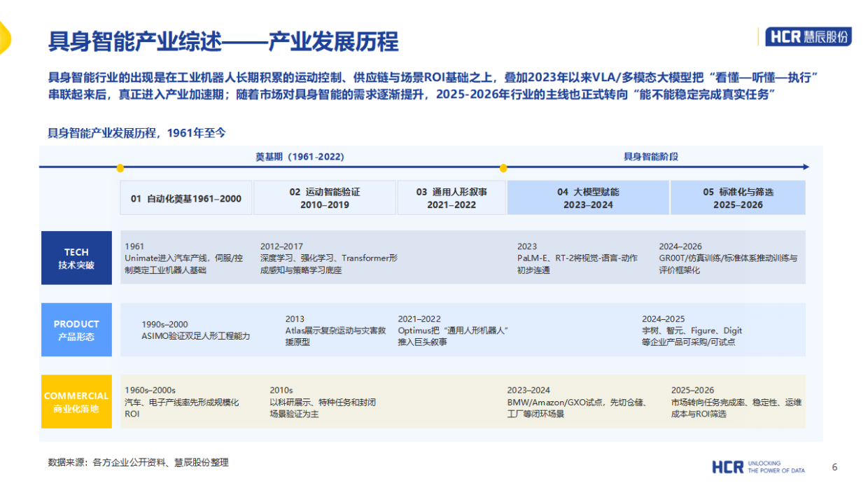Click the yellow timeline marker starting 奠基期

click(120, 168)
